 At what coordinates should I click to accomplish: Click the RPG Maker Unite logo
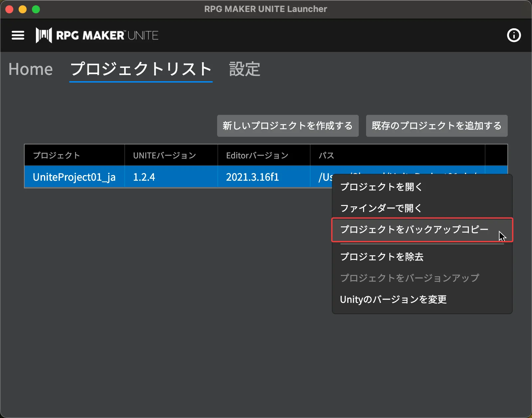coord(97,35)
